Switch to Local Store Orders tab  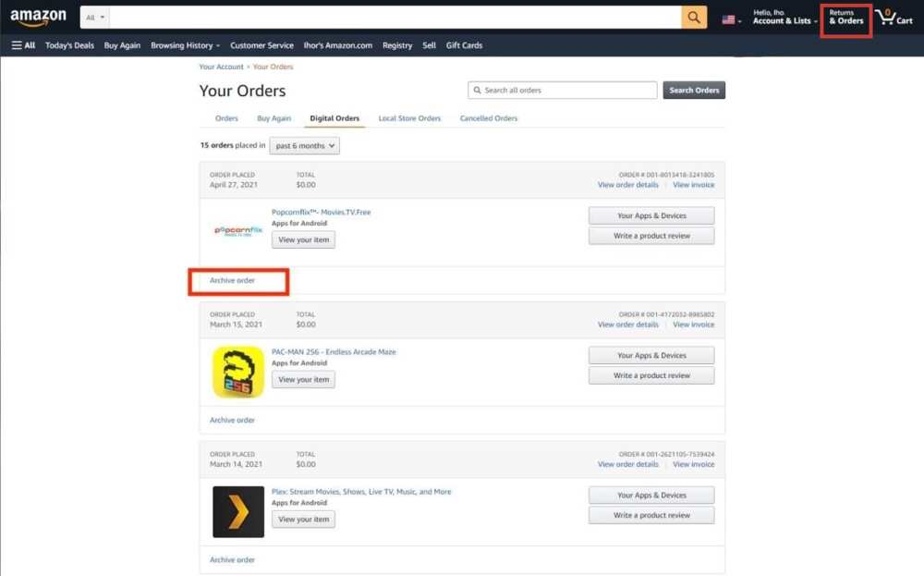[x=409, y=118]
